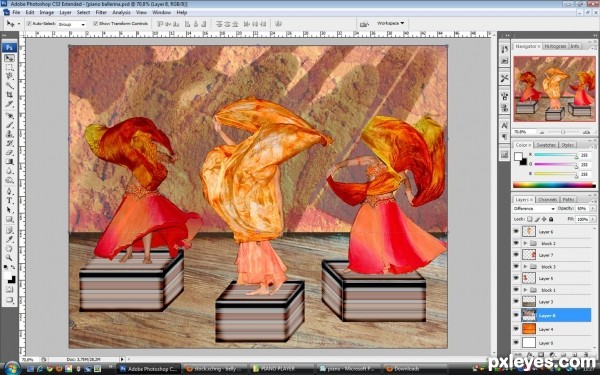The height and width of the screenshot is (375, 600).
Task: Select the Zoom tool
Action: tap(10, 258)
